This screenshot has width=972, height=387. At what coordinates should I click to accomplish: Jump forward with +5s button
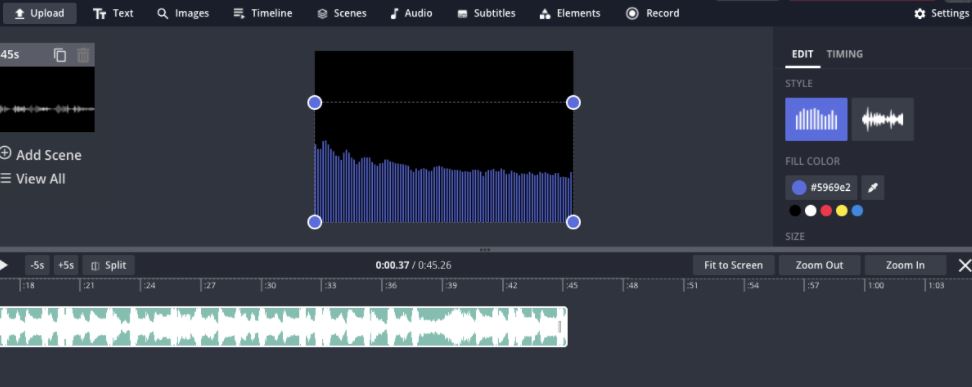click(x=66, y=265)
